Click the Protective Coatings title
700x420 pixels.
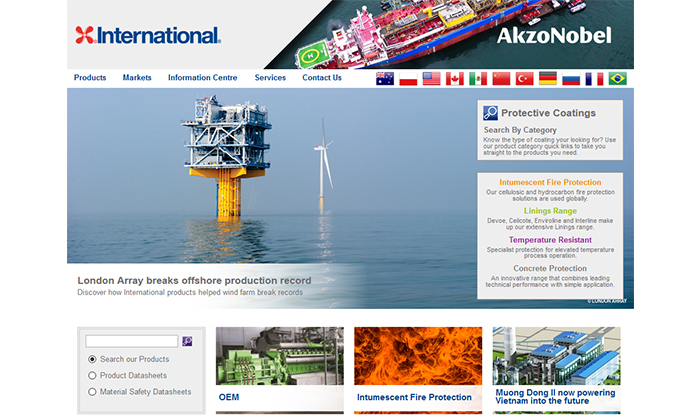[548, 113]
